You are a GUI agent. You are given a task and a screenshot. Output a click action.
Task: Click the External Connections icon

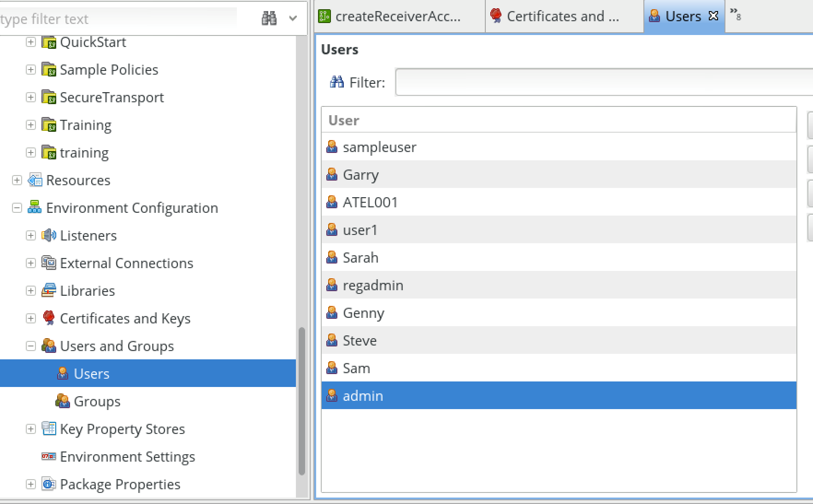(x=49, y=263)
